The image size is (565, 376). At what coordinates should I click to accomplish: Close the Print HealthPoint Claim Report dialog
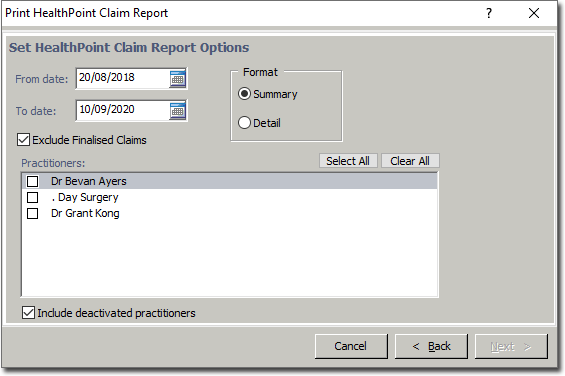534,13
